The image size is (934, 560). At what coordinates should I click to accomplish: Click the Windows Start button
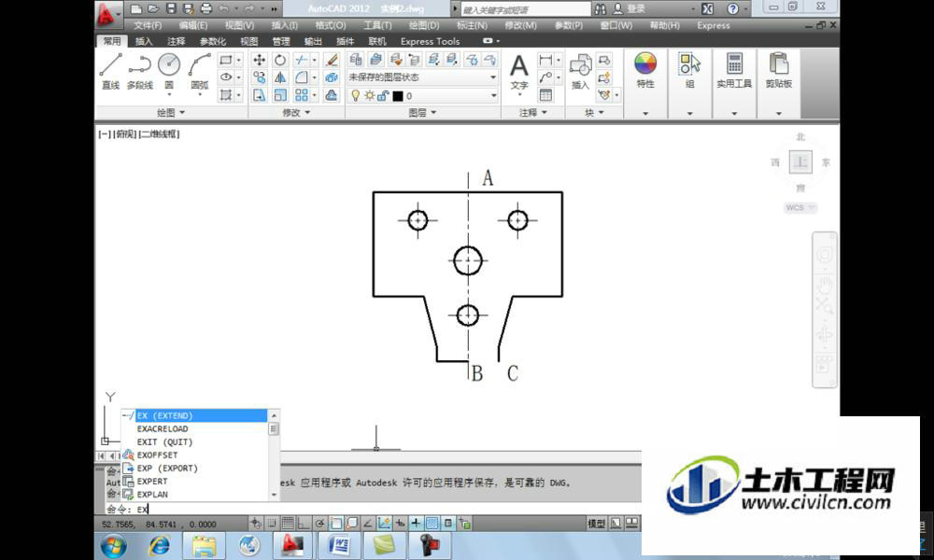113,545
